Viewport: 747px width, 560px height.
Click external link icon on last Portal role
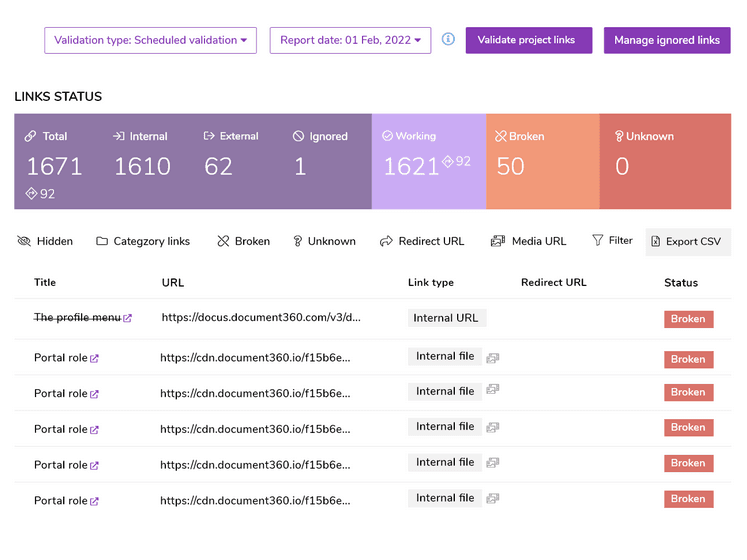point(95,501)
